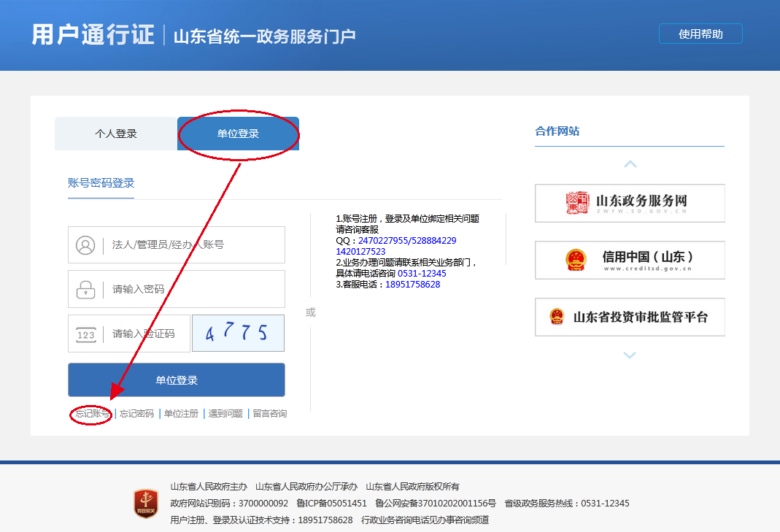Switch to 个人登录 tab
Viewport: 780px width, 532px height.
(x=116, y=134)
